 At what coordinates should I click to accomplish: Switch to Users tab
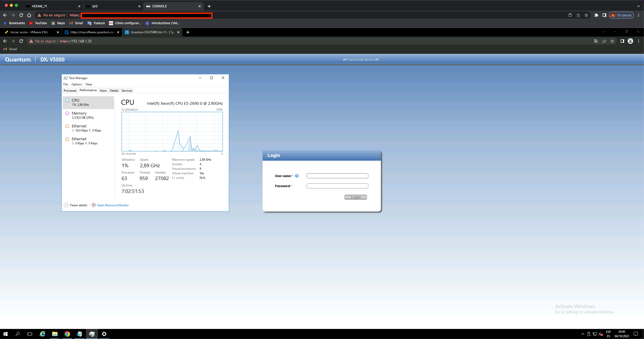103,91
